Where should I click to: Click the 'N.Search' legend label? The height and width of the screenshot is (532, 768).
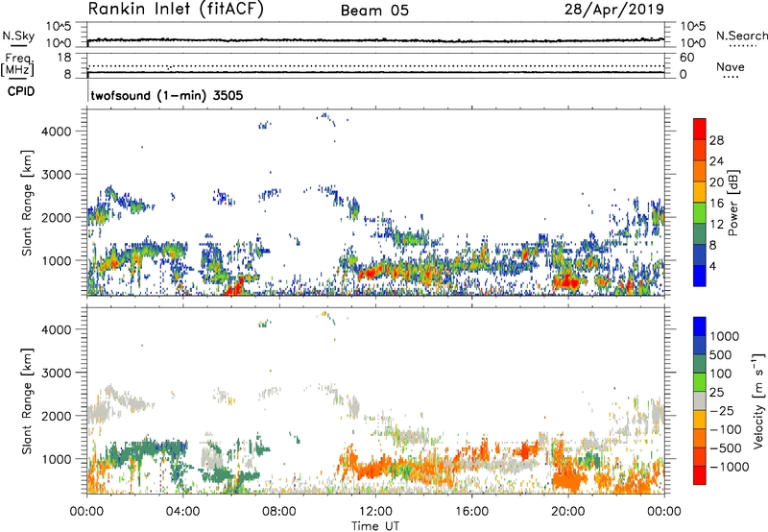(741, 36)
